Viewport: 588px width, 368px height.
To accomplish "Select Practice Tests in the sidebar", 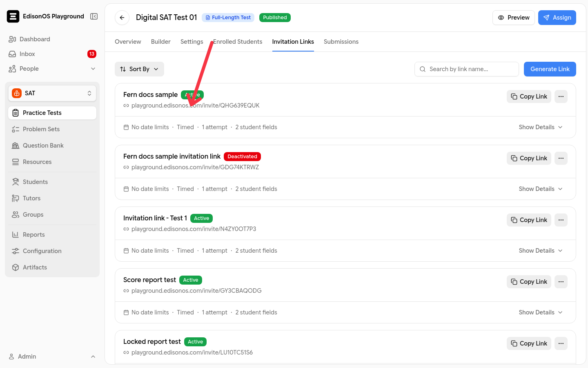I will (x=52, y=113).
